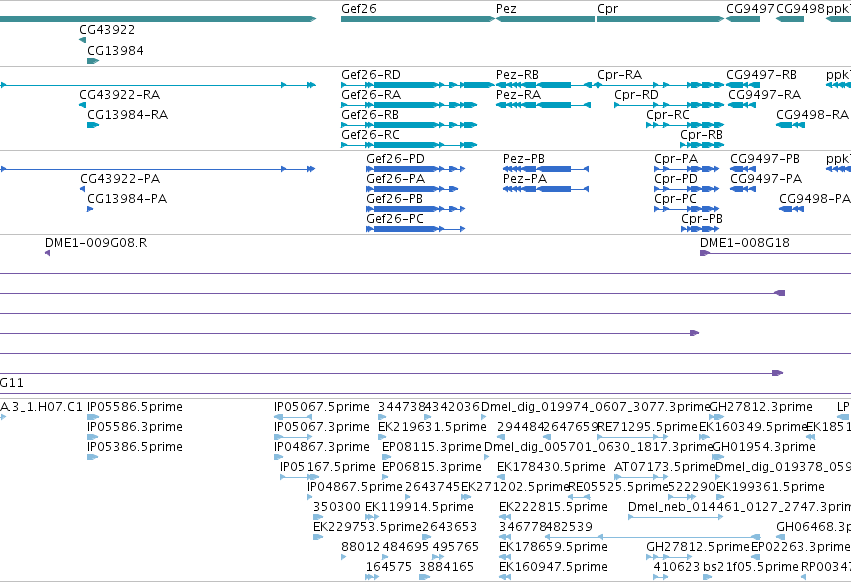Select CG9497-PA protein label

pyautogui.click(x=766, y=179)
